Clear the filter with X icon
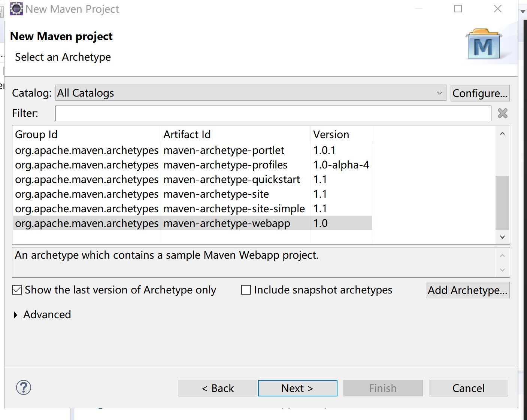 point(503,113)
